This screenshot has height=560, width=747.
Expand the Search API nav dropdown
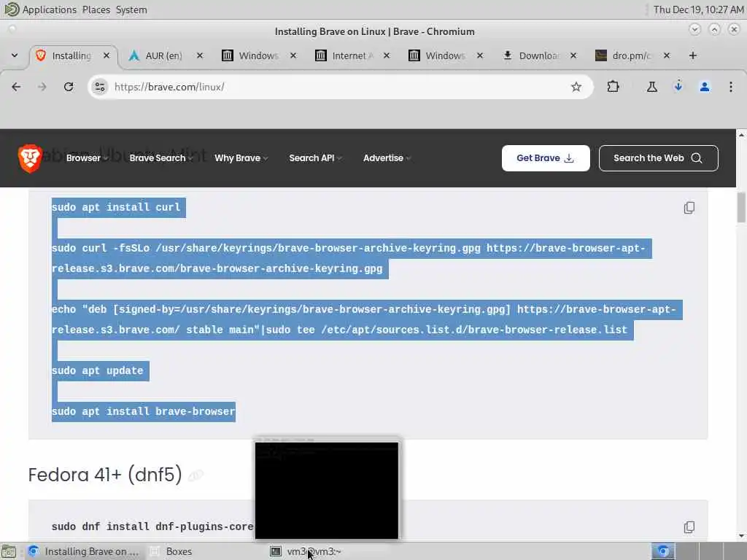click(315, 158)
